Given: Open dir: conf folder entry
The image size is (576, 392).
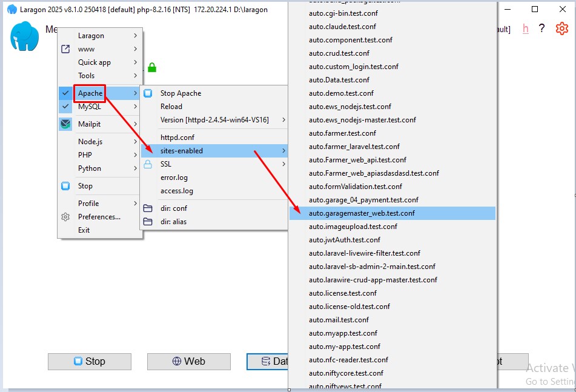Looking at the screenshot, I should [214, 208].
